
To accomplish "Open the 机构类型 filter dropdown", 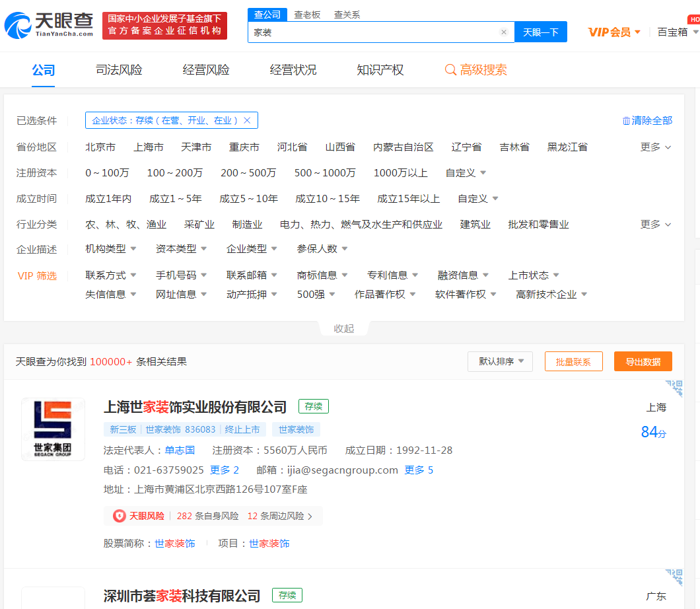I will pos(111,249).
